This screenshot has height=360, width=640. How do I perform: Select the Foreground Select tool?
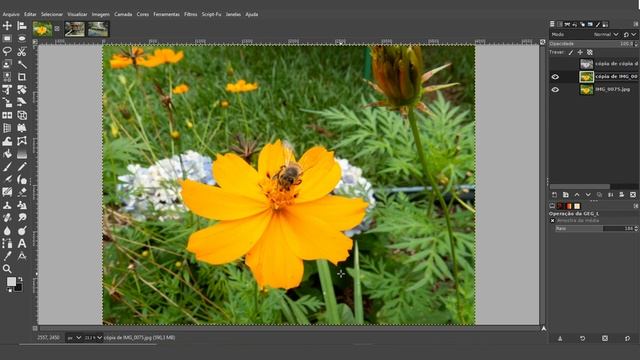coord(7,64)
